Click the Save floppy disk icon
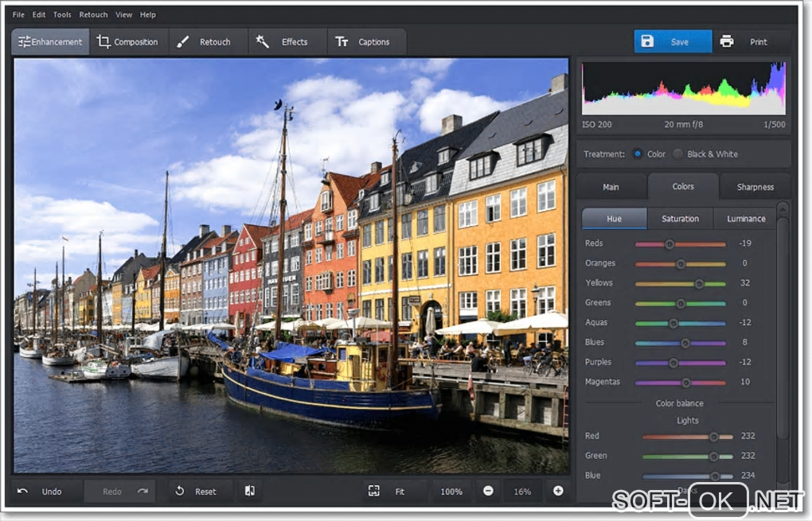The height and width of the screenshot is (521, 812). coord(647,41)
